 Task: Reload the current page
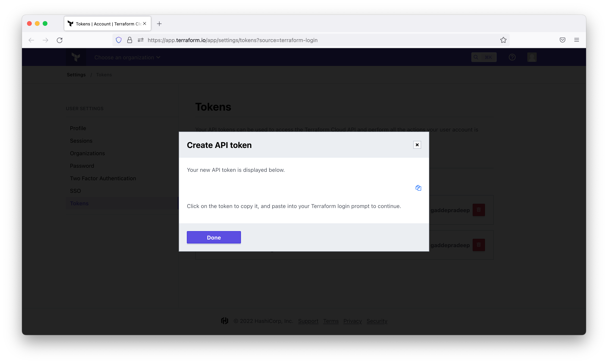tap(60, 40)
